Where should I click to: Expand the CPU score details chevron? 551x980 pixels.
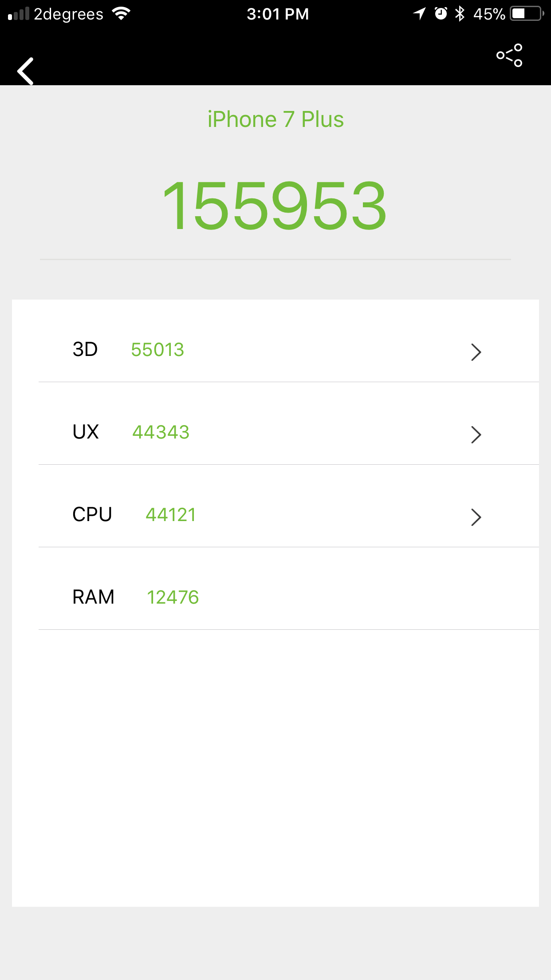476,517
